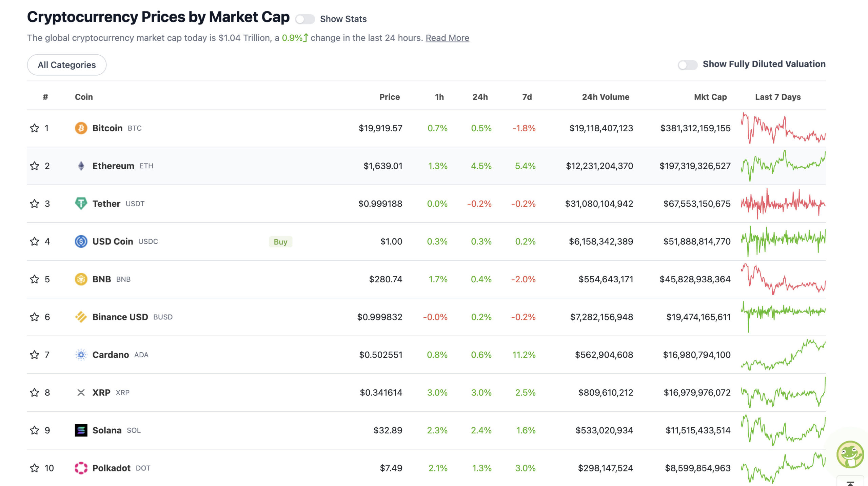868x486 pixels.
Task: View XRP 7-day sparkline chart
Action: [x=783, y=392]
